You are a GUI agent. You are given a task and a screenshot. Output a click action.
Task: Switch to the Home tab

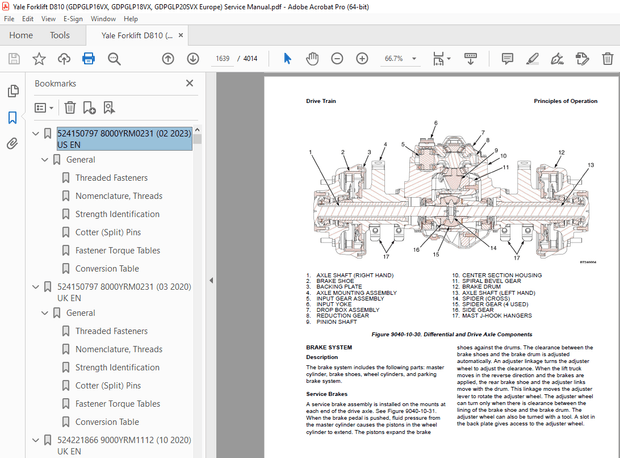pos(21,35)
